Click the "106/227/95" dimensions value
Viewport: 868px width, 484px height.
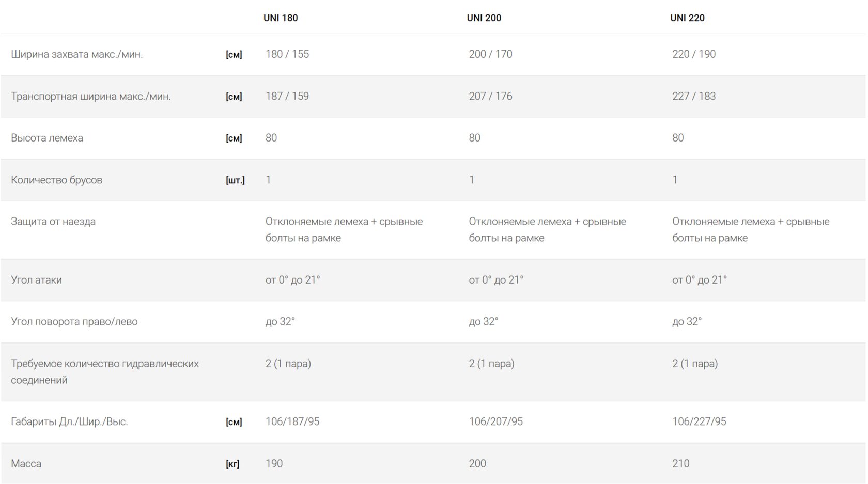(699, 421)
